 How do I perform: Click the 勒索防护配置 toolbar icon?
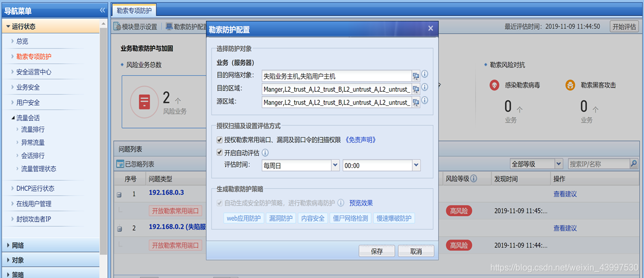pos(169,27)
